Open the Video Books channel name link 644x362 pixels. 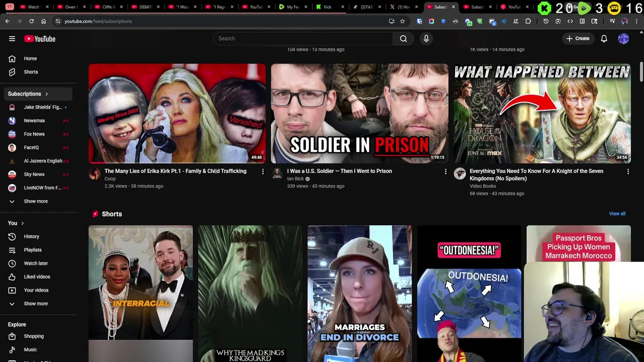[482, 186]
